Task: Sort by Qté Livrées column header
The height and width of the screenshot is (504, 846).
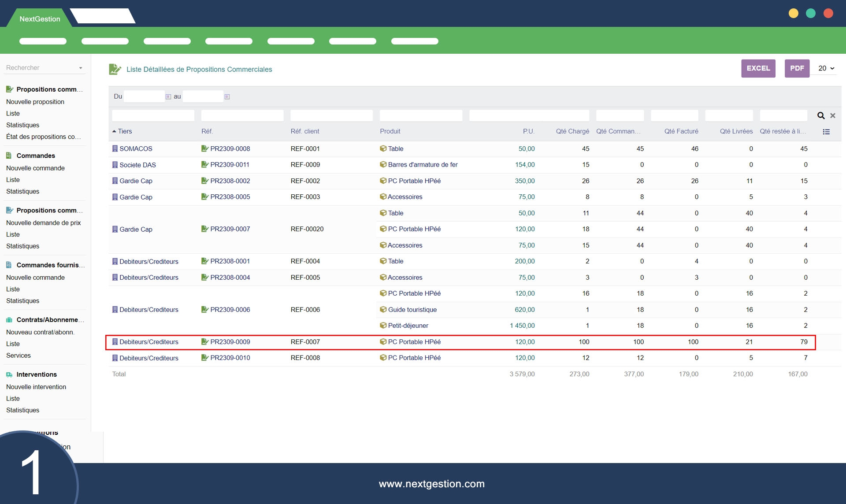Action: [736, 131]
